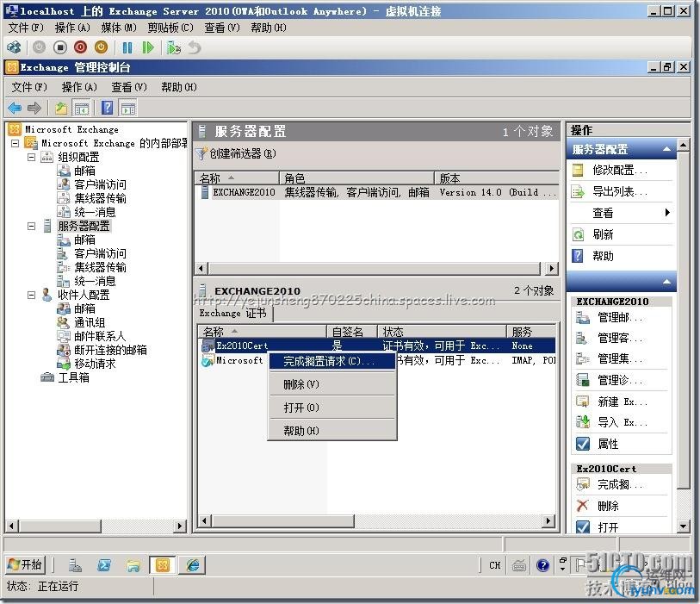Click 创建筛选器(R) button

(237, 153)
